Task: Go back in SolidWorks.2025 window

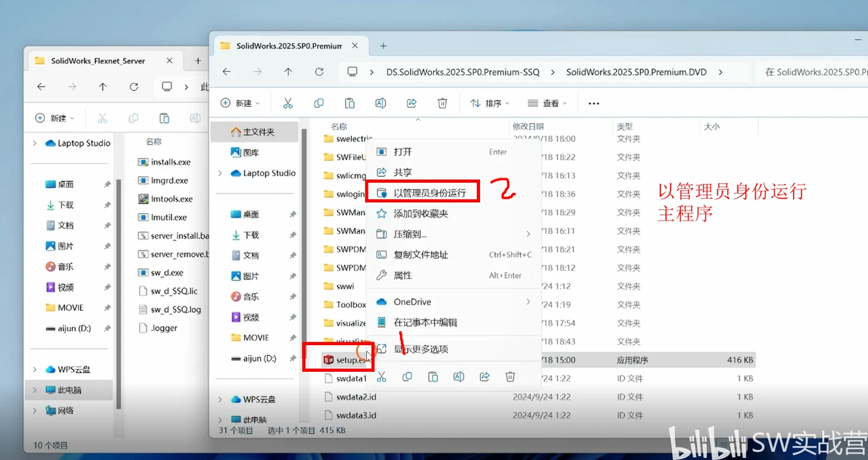Action: click(226, 72)
